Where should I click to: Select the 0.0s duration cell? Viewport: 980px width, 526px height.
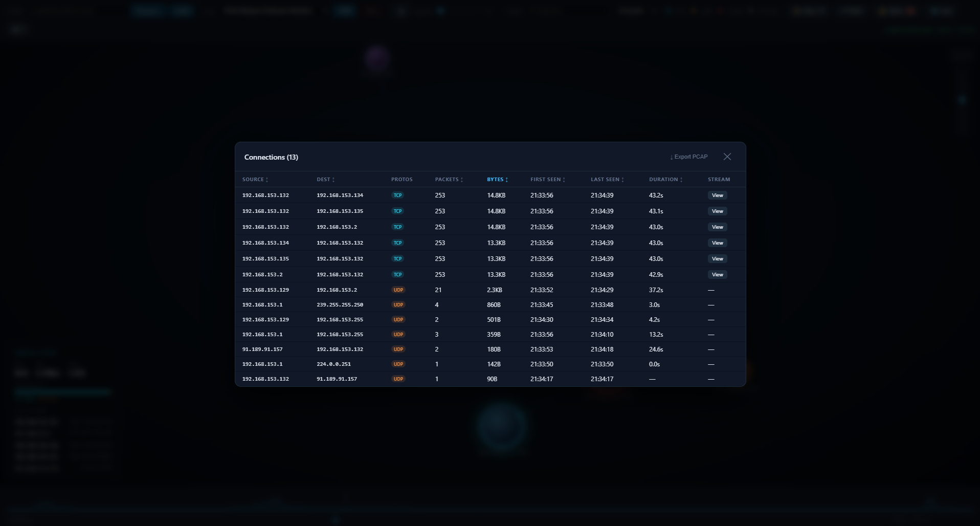click(654, 364)
